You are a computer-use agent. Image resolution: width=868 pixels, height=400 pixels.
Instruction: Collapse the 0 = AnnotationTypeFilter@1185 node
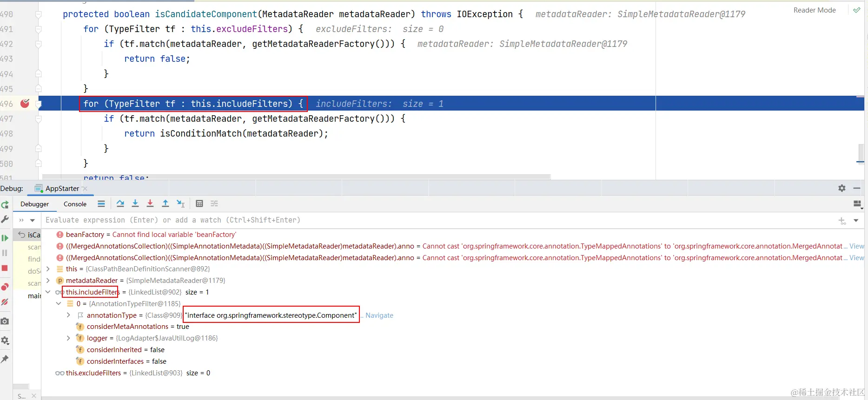point(59,304)
